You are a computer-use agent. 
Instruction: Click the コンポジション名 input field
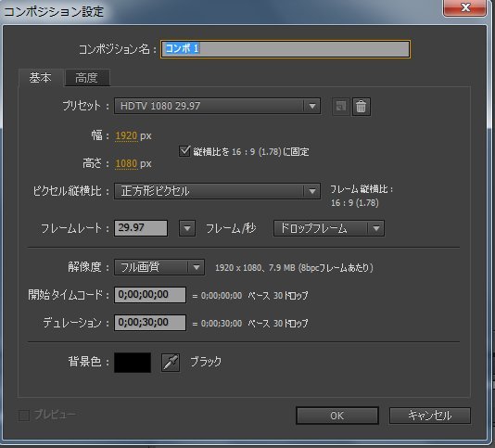point(286,49)
